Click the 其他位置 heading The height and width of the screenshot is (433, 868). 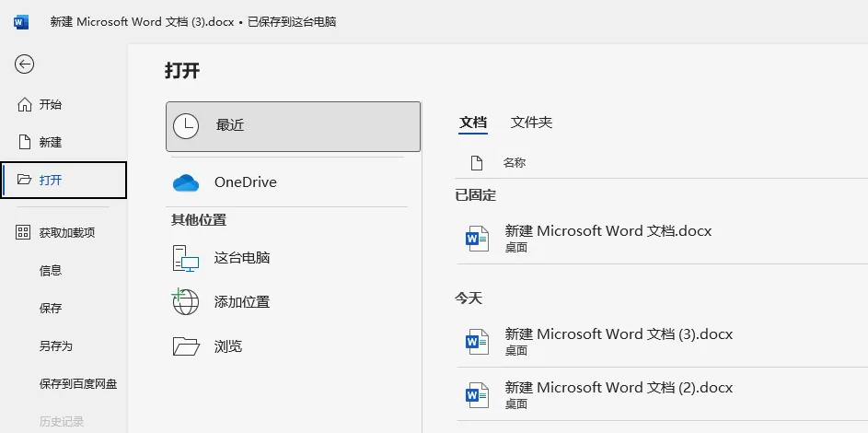click(x=199, y=220)
